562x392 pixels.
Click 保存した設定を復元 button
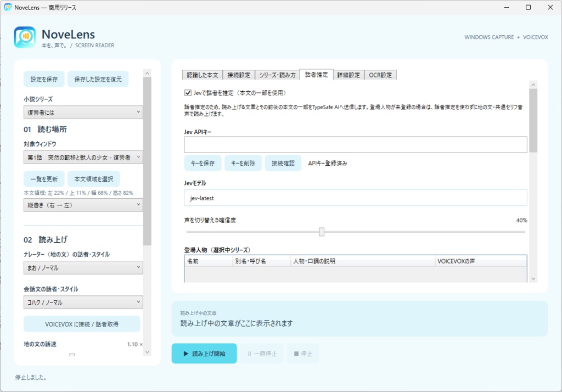click(98, 79)
